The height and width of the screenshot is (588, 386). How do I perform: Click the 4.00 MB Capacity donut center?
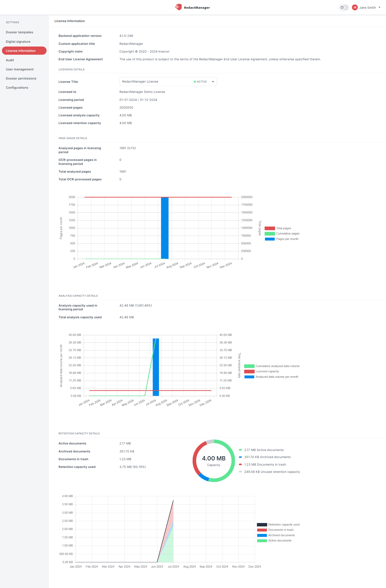pos(214,461)
